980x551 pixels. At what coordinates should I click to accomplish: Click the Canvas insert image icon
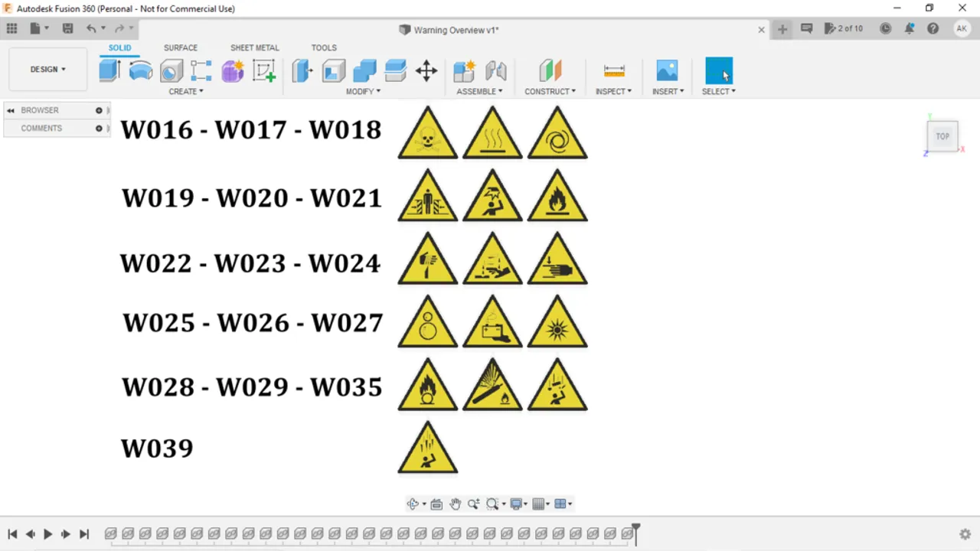667,70
